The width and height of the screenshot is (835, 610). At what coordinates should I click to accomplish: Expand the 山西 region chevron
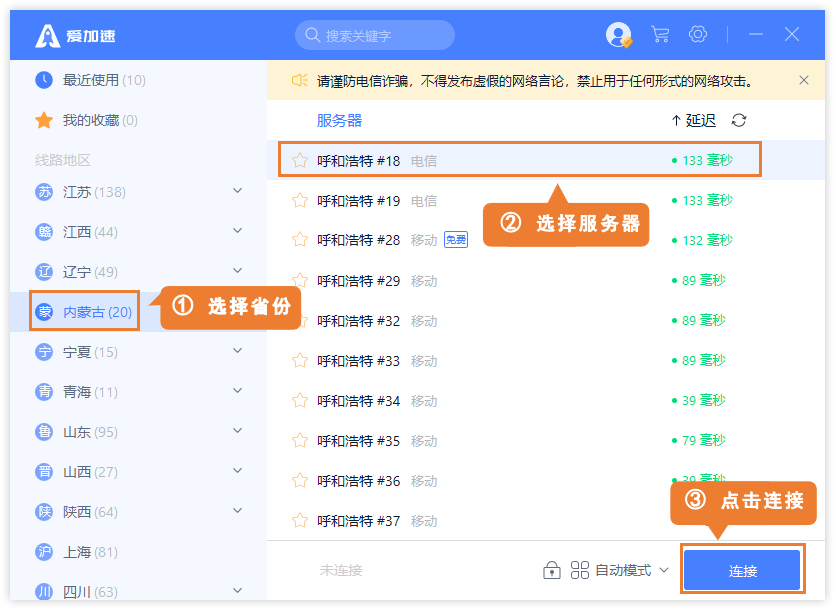click(x=238, y=470)
